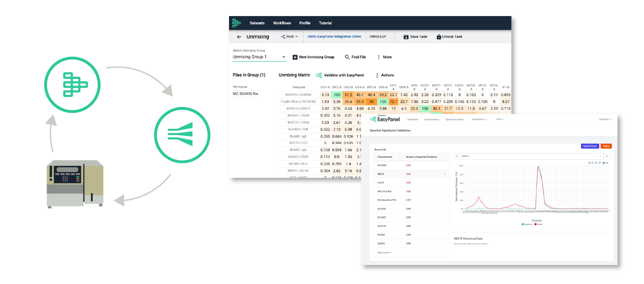Expand the Integrations menu in EasyPanel
This screenshot has height=284, width=644.
click(x=479, y=119)
